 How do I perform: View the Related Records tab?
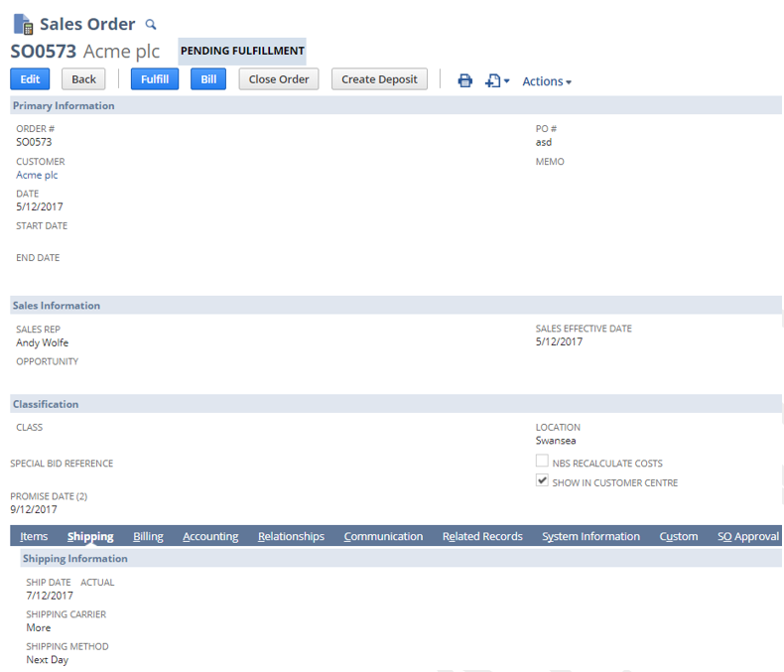point(482,536)
